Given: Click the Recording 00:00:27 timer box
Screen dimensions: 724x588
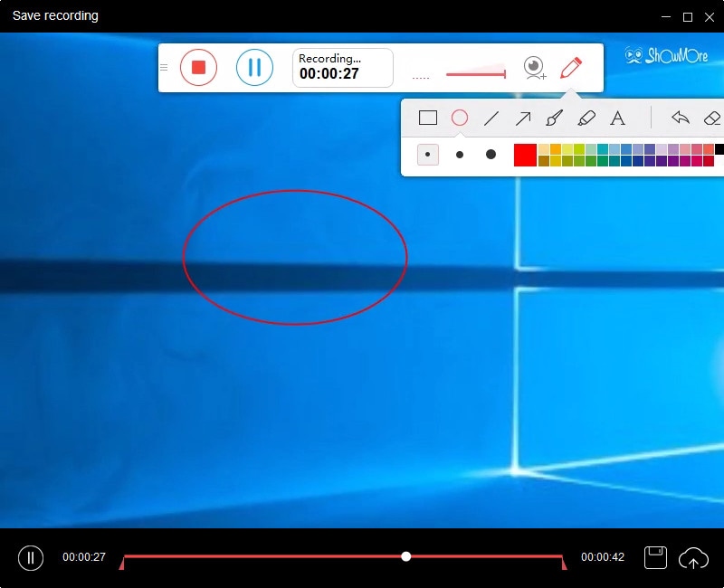Looking at the screenshot, I should tap(343, 68).
